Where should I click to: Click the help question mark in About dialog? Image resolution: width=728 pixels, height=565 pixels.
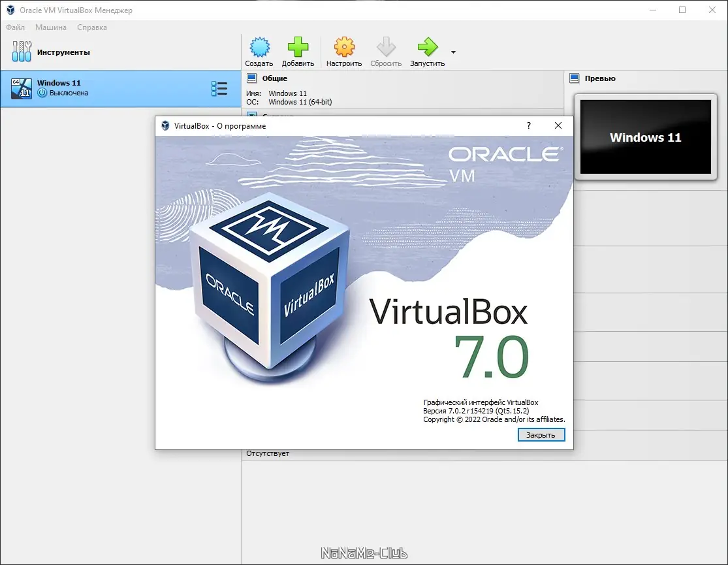click(x=529, y=125)
